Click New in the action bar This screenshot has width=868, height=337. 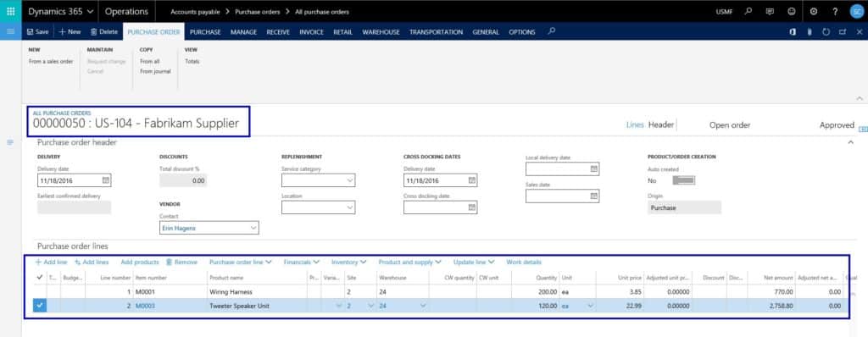click(x=70, y=32)
